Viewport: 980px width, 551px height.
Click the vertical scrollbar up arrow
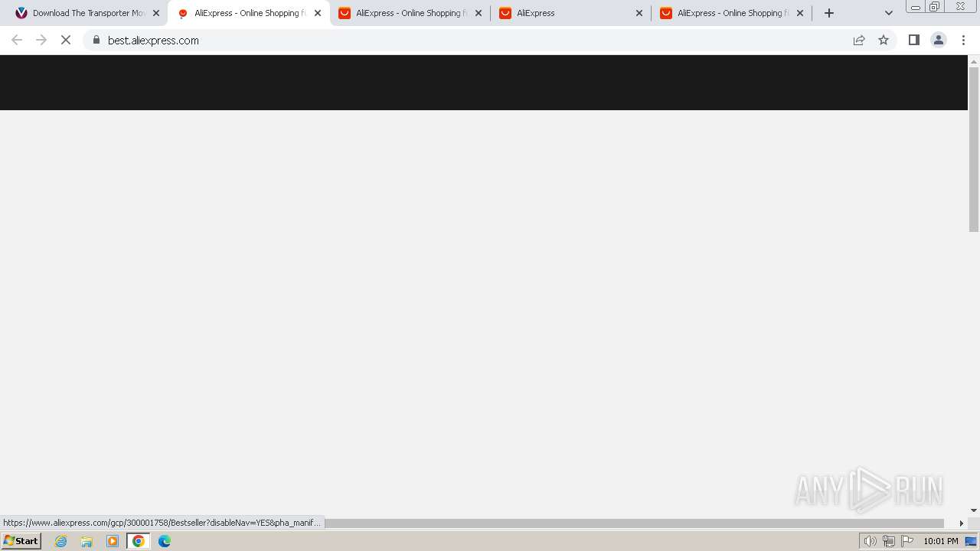[974, 60]
